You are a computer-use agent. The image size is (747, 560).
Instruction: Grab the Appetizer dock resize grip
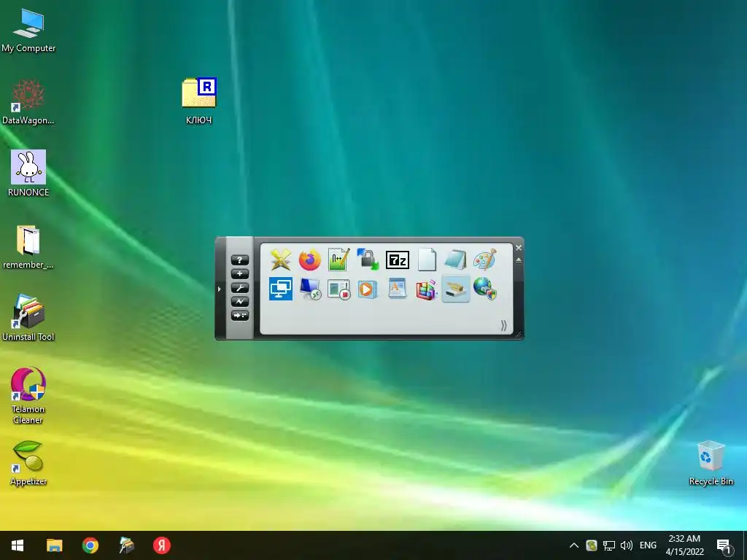point(519,335)
